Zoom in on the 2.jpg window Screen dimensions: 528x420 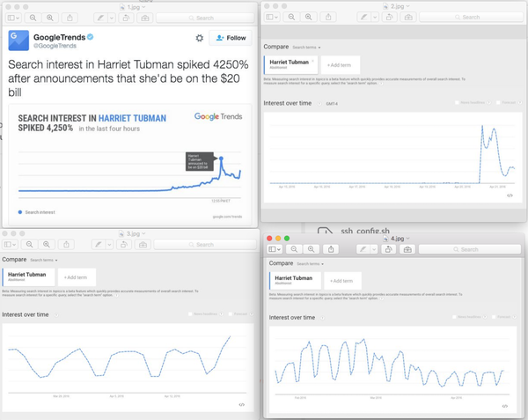pos(309,17)
